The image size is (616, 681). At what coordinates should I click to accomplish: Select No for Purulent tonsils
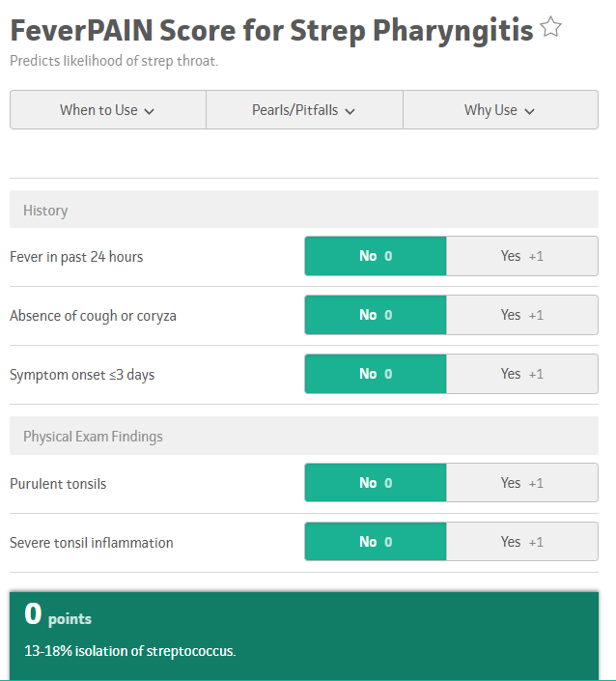(x=376, y=483)
